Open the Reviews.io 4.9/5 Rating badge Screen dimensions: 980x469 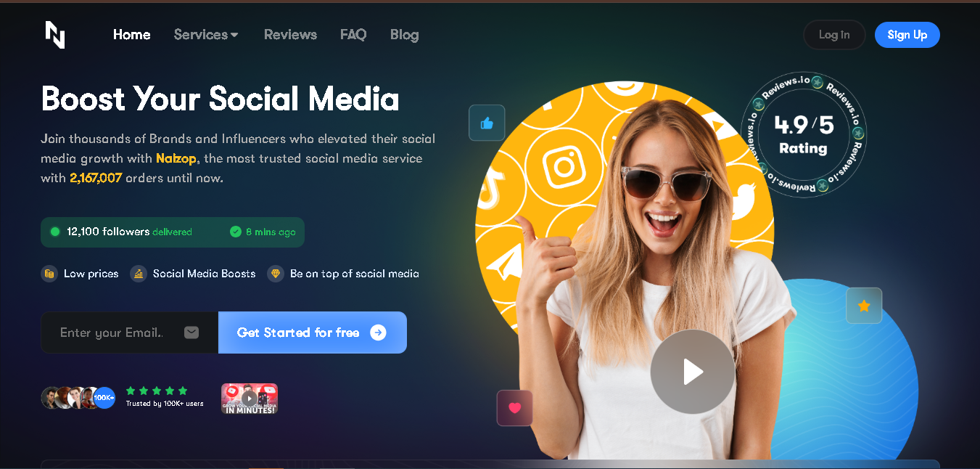(x=804, y=134)
